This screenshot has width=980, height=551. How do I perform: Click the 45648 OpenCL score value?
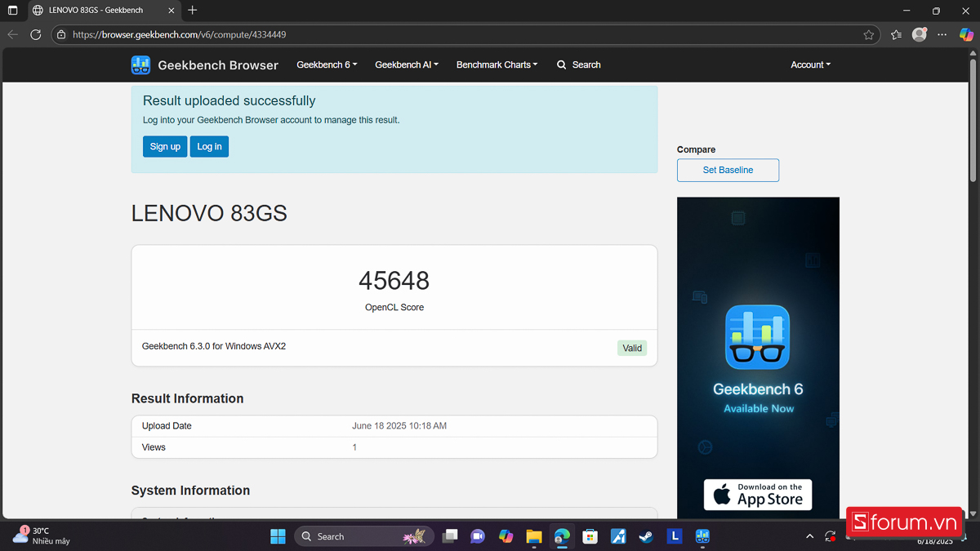click(x=394, y=281)
